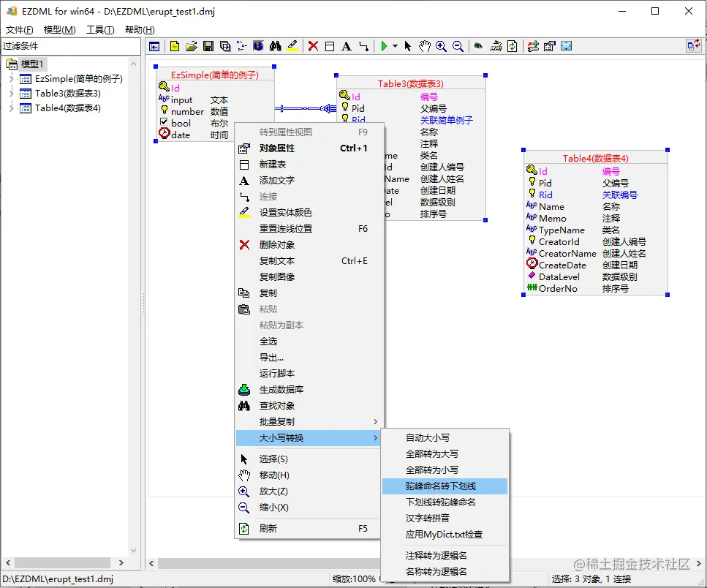Click the add field green plus toolbar icon
The width and height of the screenshot is (707, 588).
[x=533, y=46]
